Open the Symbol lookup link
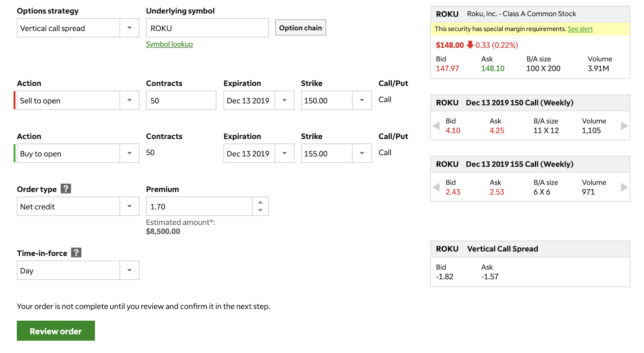Viewport: 644px width, 353px height. [169, 44]
